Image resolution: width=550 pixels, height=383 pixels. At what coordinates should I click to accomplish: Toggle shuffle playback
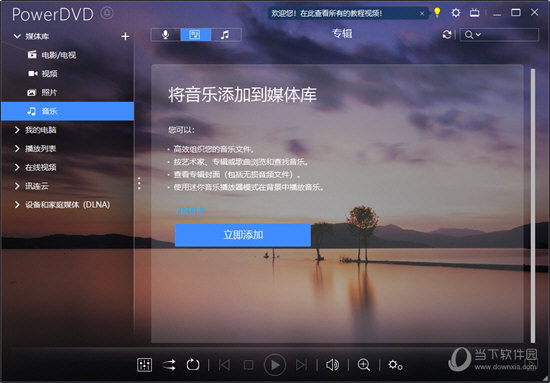tap(169, 365)
